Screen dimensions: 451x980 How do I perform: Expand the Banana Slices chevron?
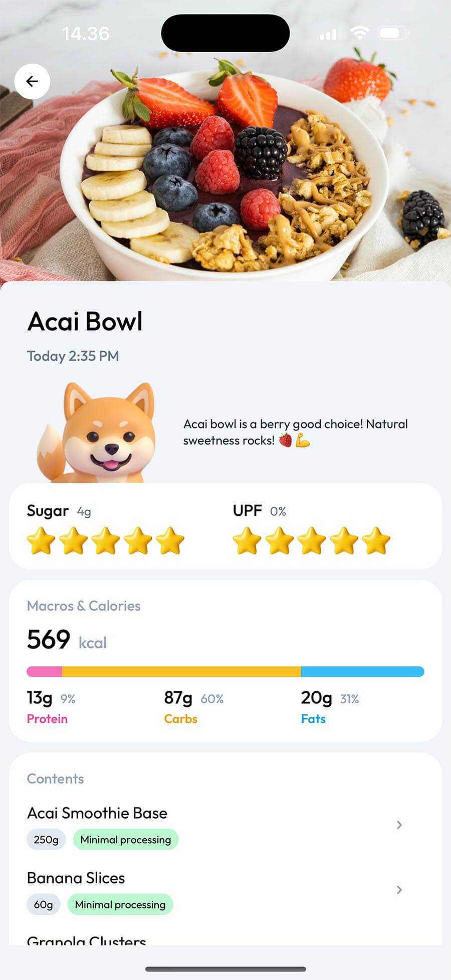pos(399,889)
